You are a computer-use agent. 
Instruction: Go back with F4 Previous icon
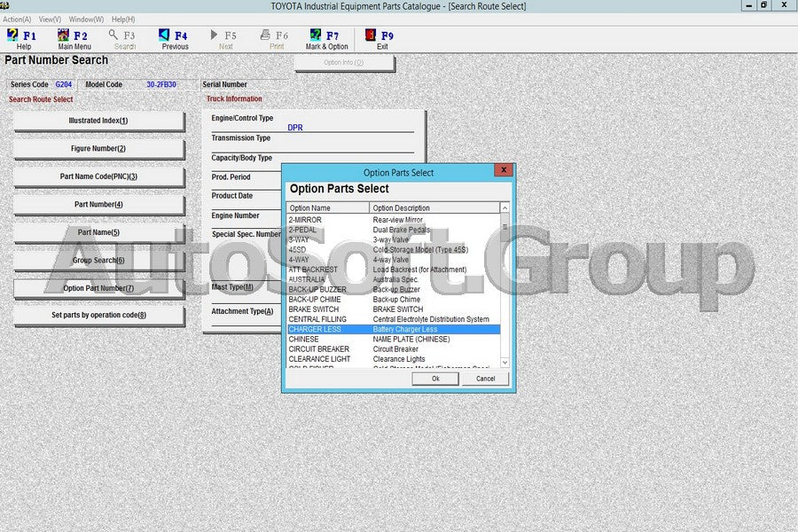pyautogui.click(x=174, y=39)
